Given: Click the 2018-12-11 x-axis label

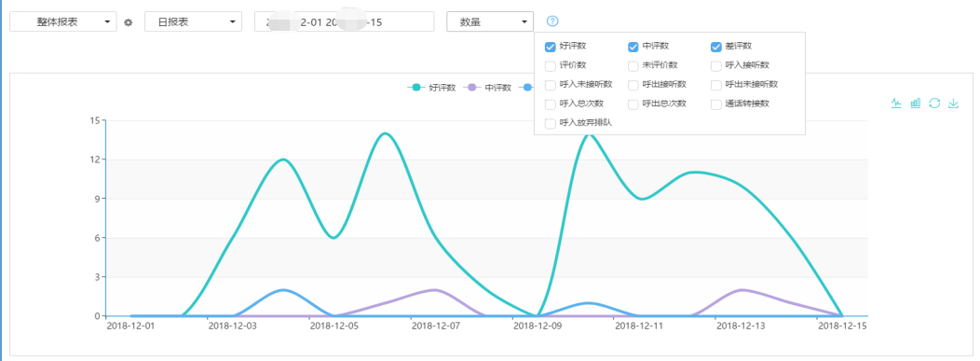Looking at the screenshot, I should pos(640,326).
